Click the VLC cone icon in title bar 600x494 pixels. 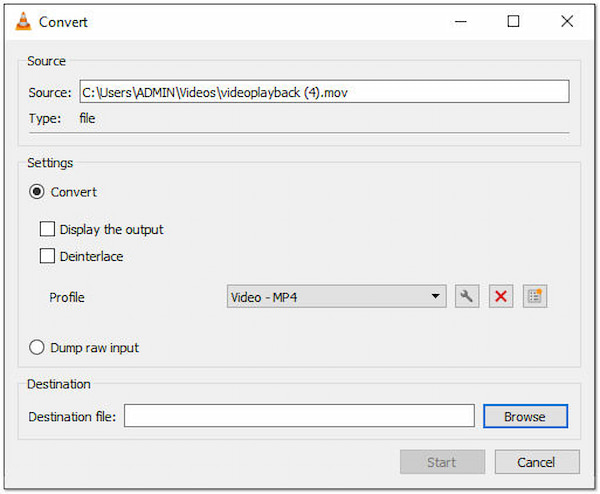[x=23, y=21]
